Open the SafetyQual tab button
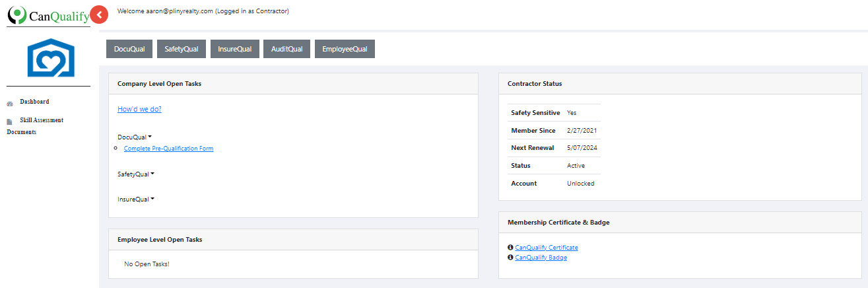This screenshot has height=288, width=868. (182, 49)
